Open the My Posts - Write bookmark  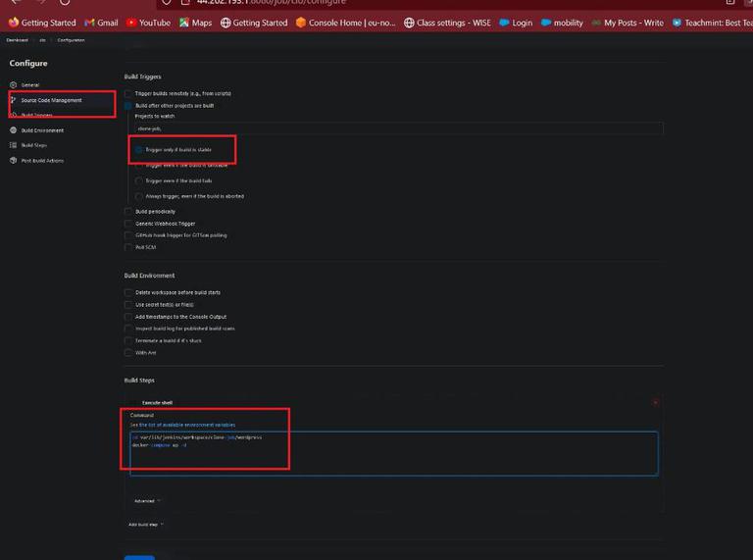click(x=627, y=23)
